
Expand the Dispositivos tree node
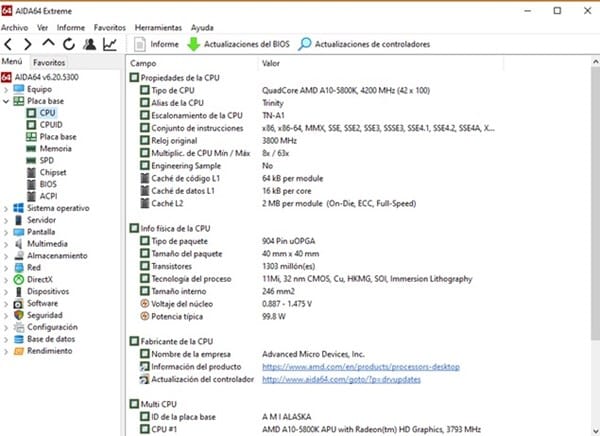6,292
